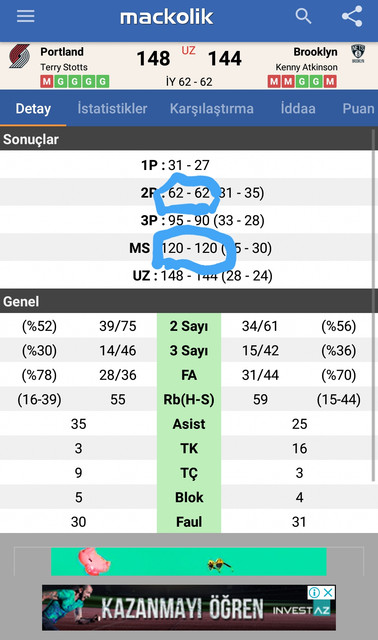Switch to the Karşılaştırma tab
The width and height of the screenshot is (378, 640).
point(211,109)
